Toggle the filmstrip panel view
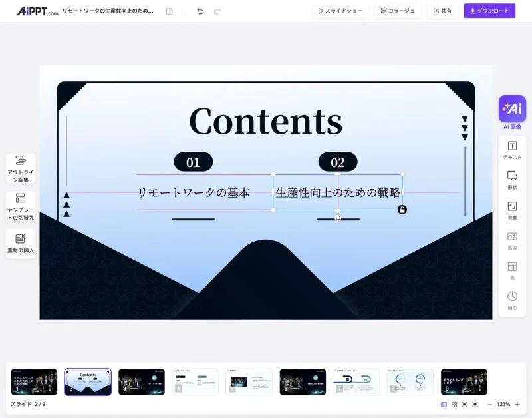 pos(444,404)
